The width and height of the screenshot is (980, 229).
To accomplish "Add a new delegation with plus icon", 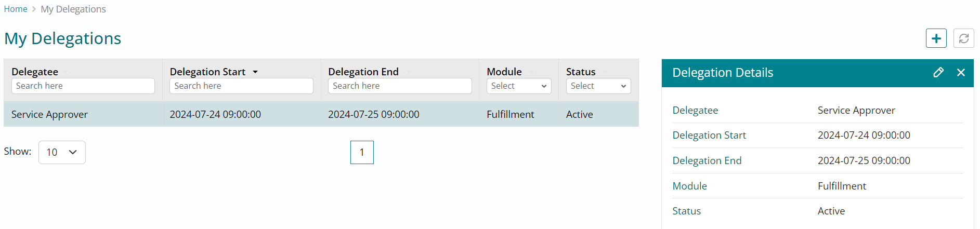I will [x=936, y=38].
